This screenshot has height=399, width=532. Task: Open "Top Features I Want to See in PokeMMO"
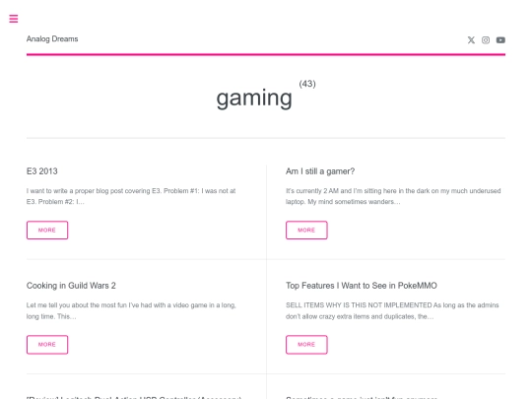click(361, 286)
